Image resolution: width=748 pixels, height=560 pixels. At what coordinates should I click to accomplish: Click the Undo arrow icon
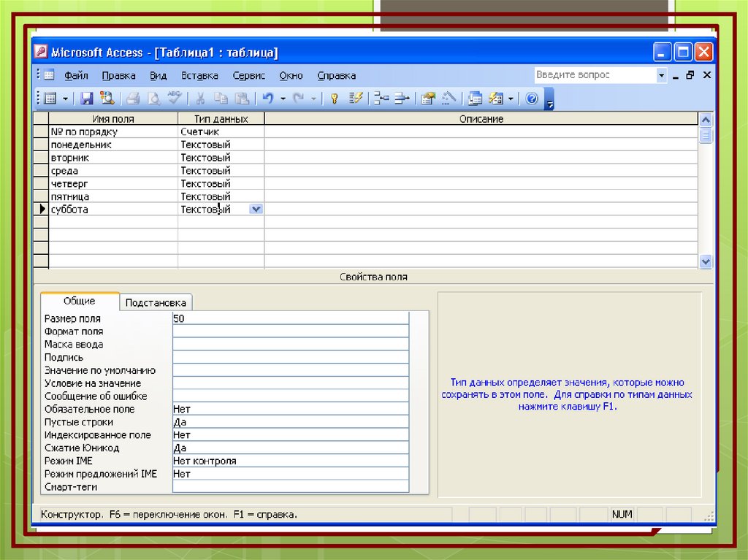click(x=268, y=98)
